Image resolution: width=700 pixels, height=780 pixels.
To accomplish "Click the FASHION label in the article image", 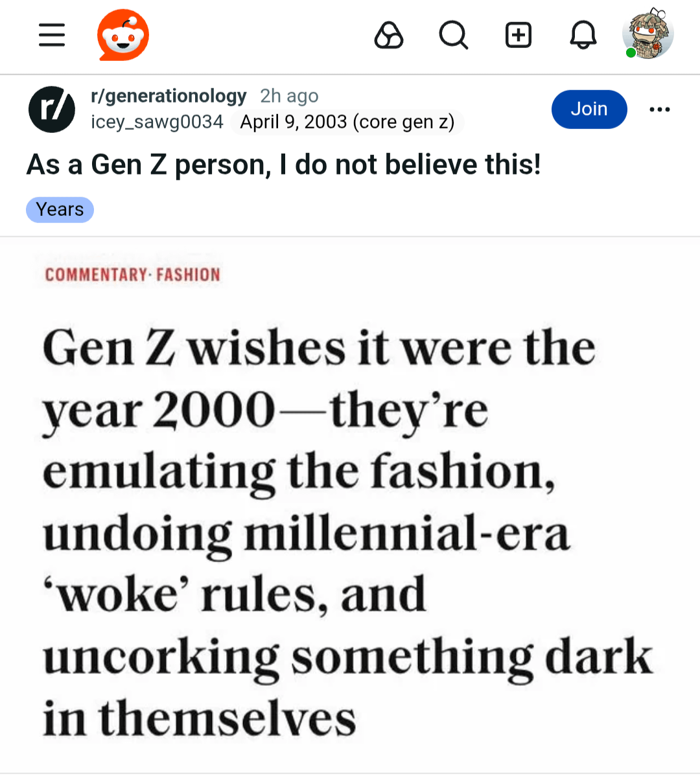I will point(188,275).
